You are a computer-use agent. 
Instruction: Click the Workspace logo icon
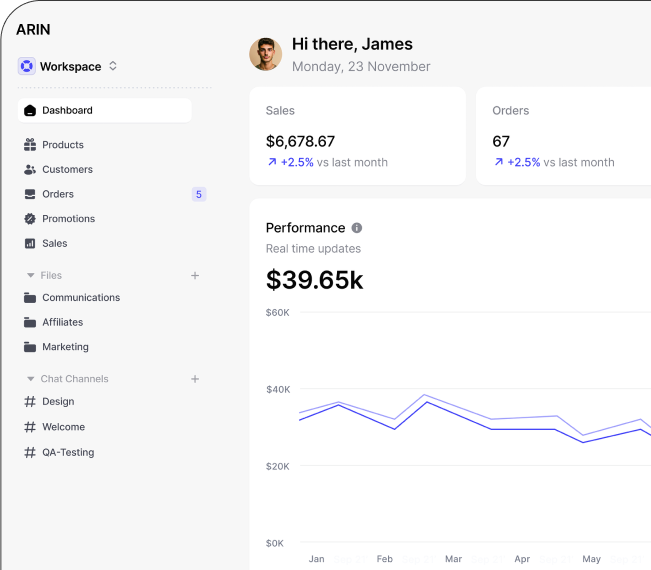pos(27,66)
